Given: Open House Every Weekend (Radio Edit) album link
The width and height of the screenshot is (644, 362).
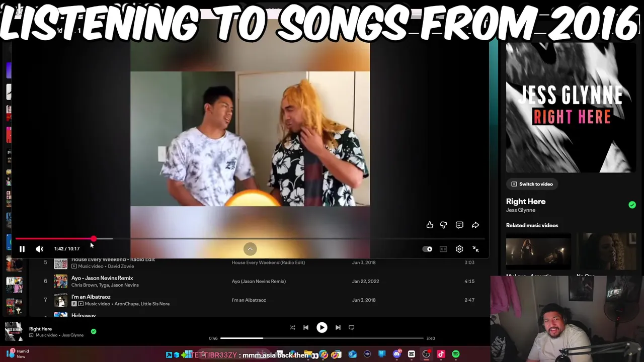Looking at the screenshot, I should [x=268, y=262].
